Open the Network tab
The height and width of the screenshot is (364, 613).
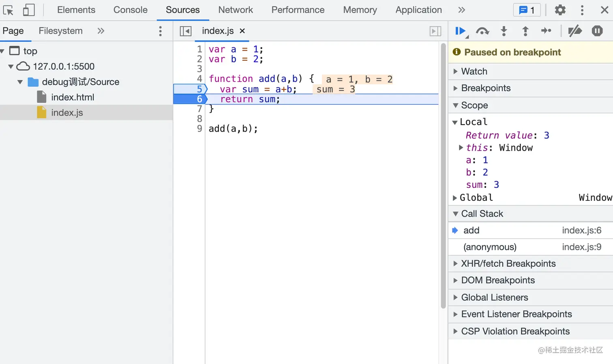click(x=236, y=10)
